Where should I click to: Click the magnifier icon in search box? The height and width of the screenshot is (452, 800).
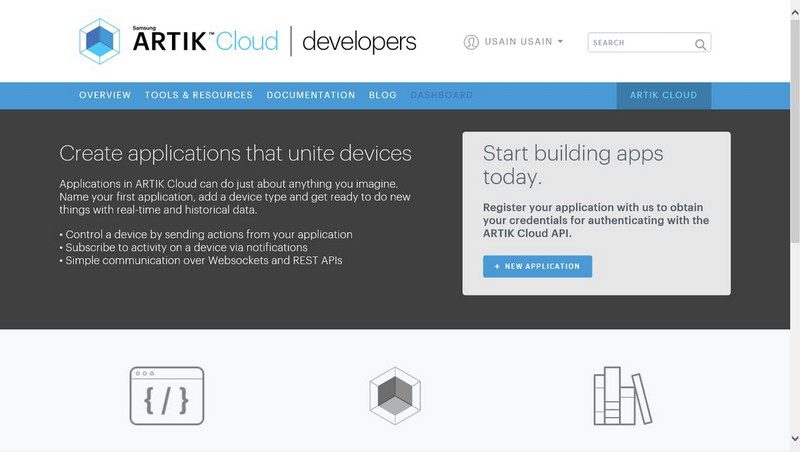point(701,44)
